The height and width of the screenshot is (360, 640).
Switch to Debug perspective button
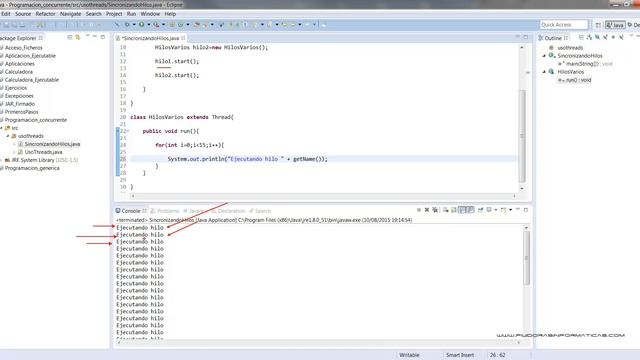(633, 25)
